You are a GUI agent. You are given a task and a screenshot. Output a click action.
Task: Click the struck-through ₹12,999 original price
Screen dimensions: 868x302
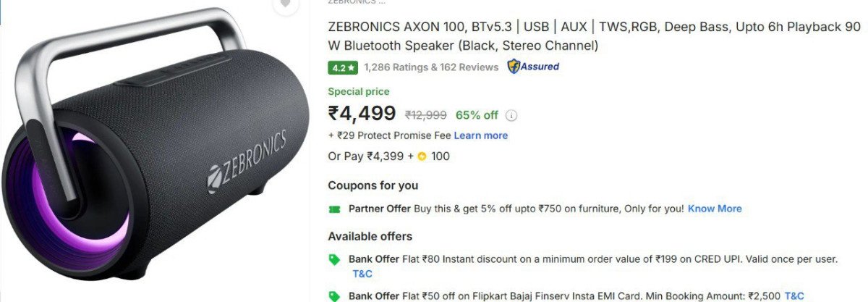(x=425, y=115)
